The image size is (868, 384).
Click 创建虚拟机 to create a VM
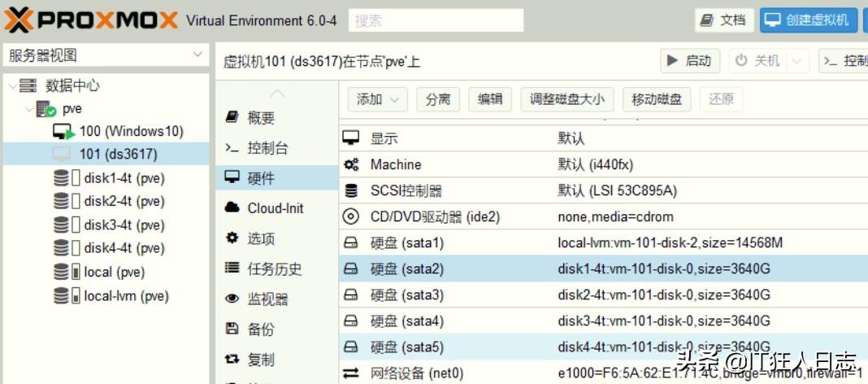(808, 20)
